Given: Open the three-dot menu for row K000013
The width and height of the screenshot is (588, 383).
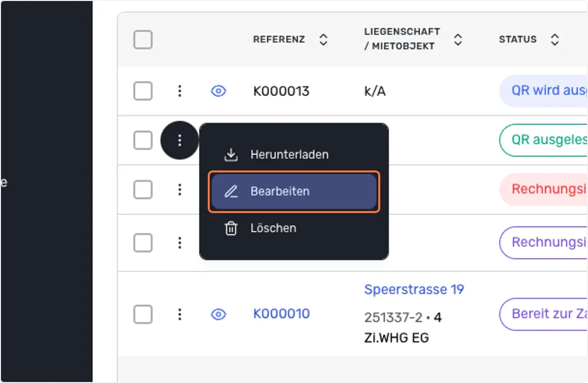Looking at the screenshot, I should click(180, 91).
